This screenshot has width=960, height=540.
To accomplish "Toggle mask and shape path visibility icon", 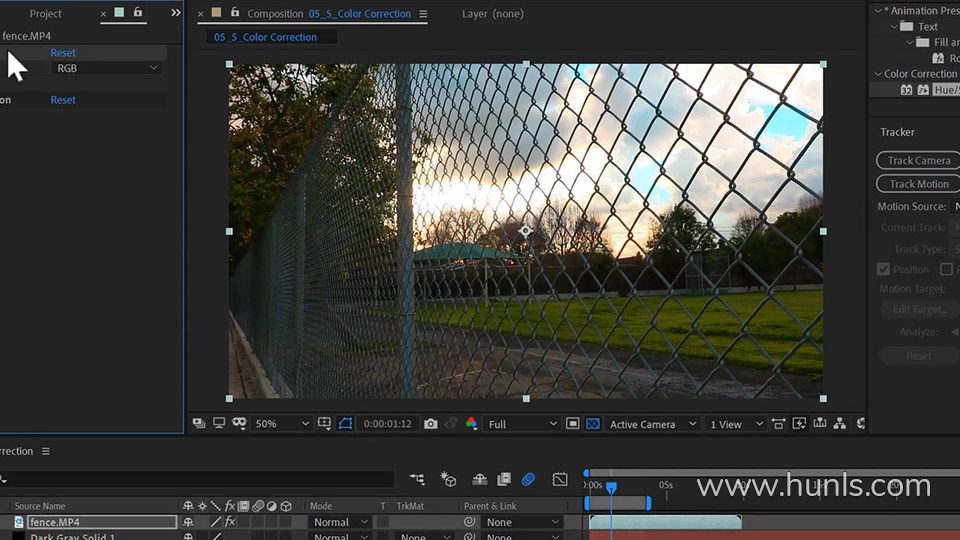I will coord(345,424).
